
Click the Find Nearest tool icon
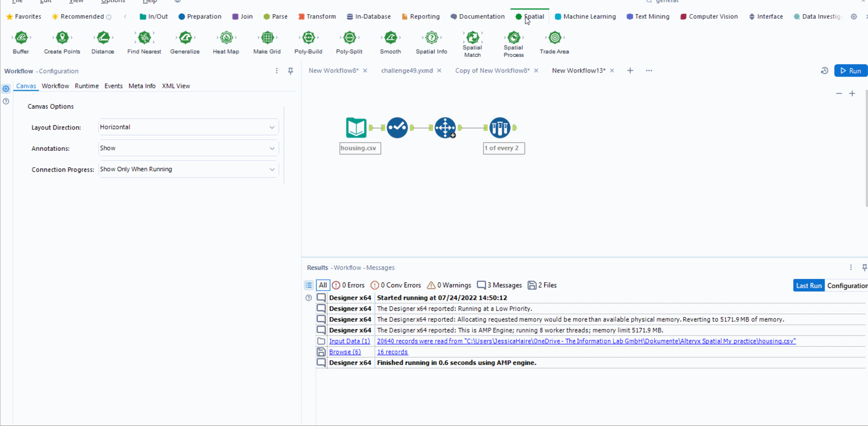[x=144, y=38]
